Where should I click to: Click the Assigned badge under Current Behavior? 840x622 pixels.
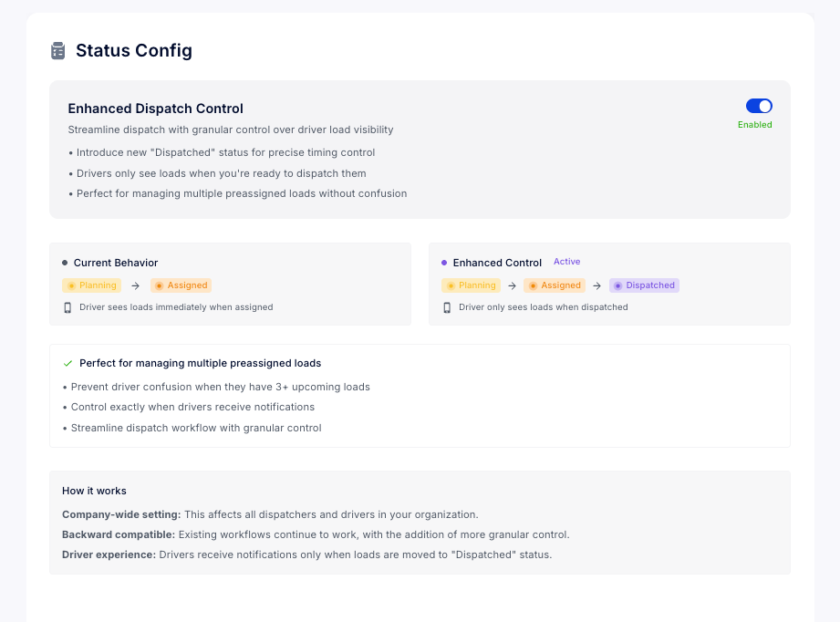point(181,285)
